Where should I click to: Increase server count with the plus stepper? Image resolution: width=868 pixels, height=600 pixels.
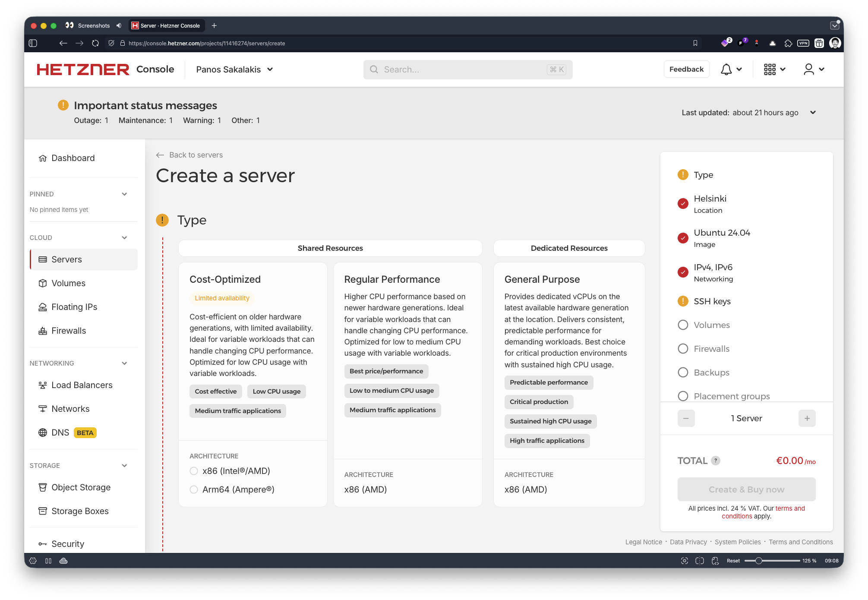coord(807,418)
